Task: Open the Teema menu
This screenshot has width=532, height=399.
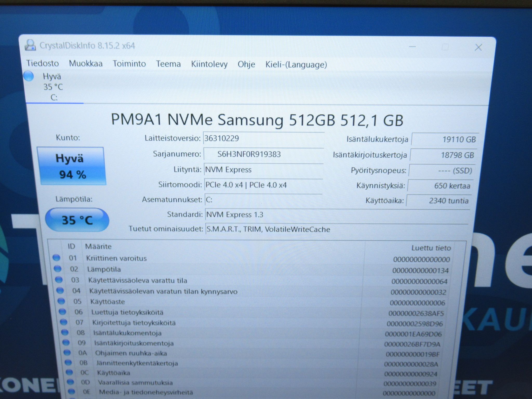Action: click(x=168, y=64)
